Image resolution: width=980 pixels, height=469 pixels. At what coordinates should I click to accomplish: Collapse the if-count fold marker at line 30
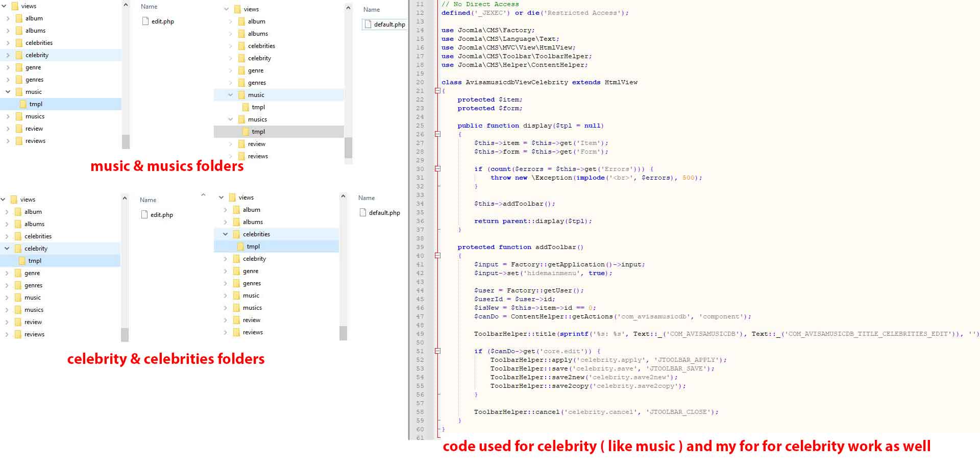click(x=437, y=169)
